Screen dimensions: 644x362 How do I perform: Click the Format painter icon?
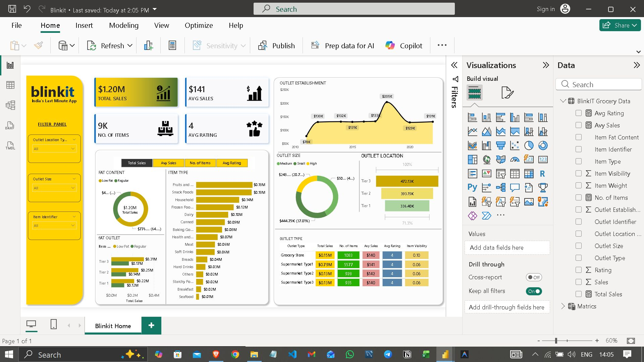click(x=38, y=45)
